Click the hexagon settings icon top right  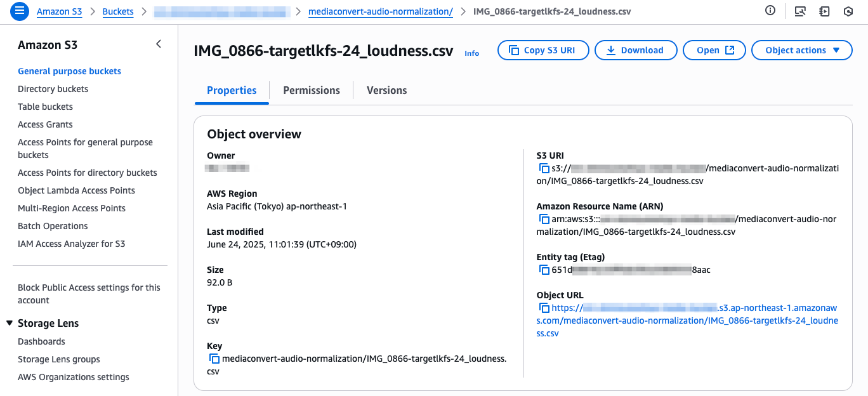click(x=848, y=11)
